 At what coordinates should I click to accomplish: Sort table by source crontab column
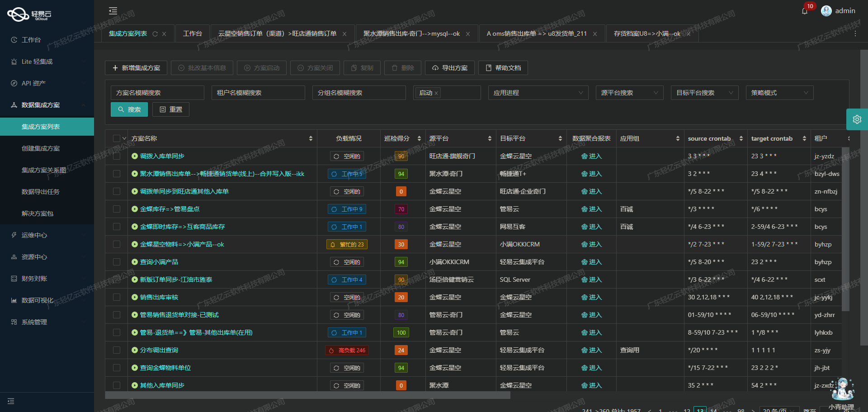click(741, 138)
